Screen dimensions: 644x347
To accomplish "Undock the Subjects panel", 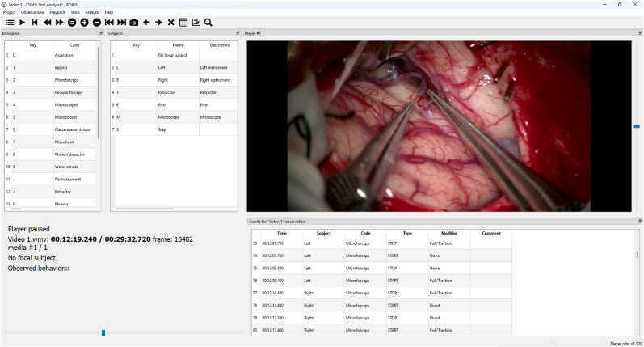I will tap(238, 33).
